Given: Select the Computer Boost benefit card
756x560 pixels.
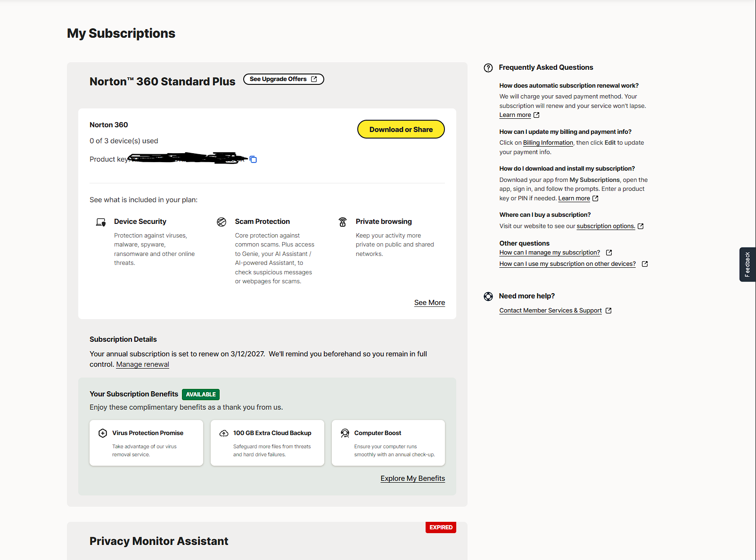Looking at the screenshot, I should pyautogui.click(x=388, y=443).
